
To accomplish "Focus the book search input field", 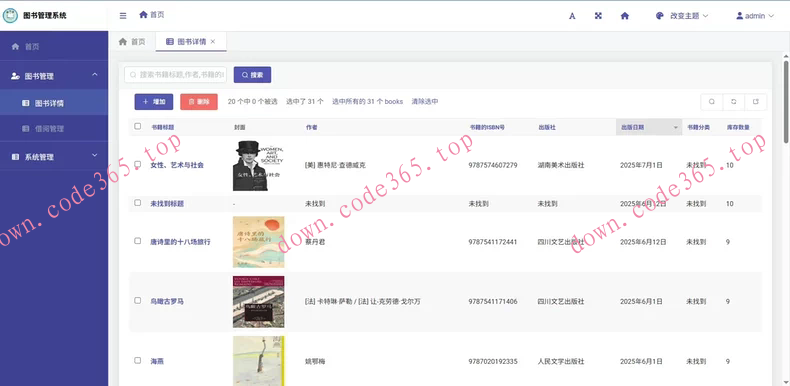I will pos(175,75).
